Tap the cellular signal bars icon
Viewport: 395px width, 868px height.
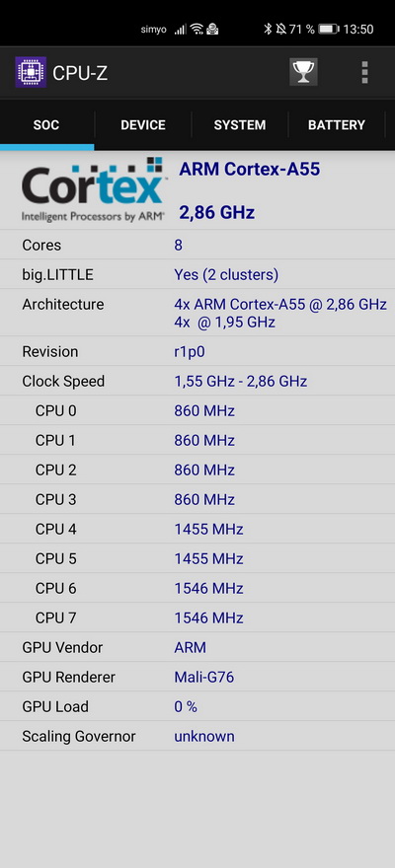tap(181, 30)
